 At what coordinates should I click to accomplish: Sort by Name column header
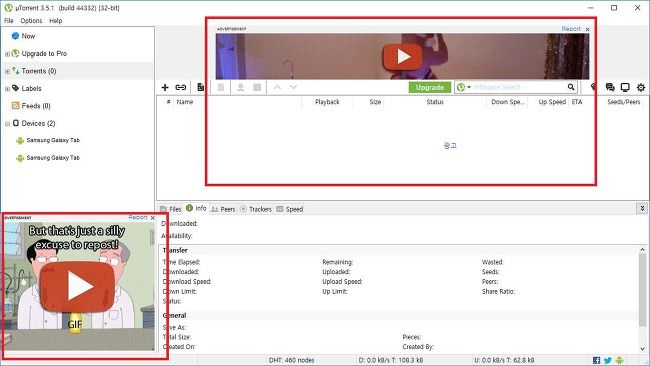tap(185, 102)
